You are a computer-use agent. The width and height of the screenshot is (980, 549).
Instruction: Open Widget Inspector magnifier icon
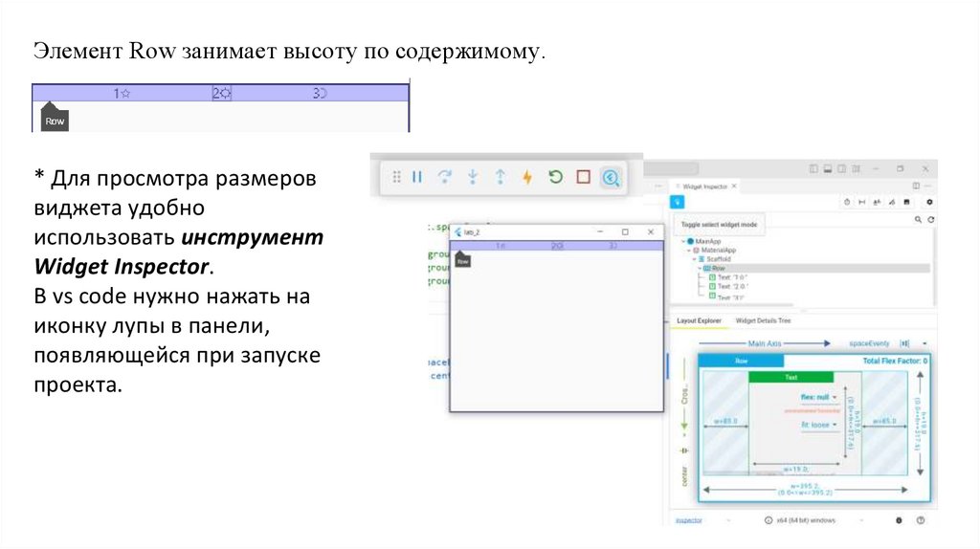pyautogui.click(x=612, y=177)
